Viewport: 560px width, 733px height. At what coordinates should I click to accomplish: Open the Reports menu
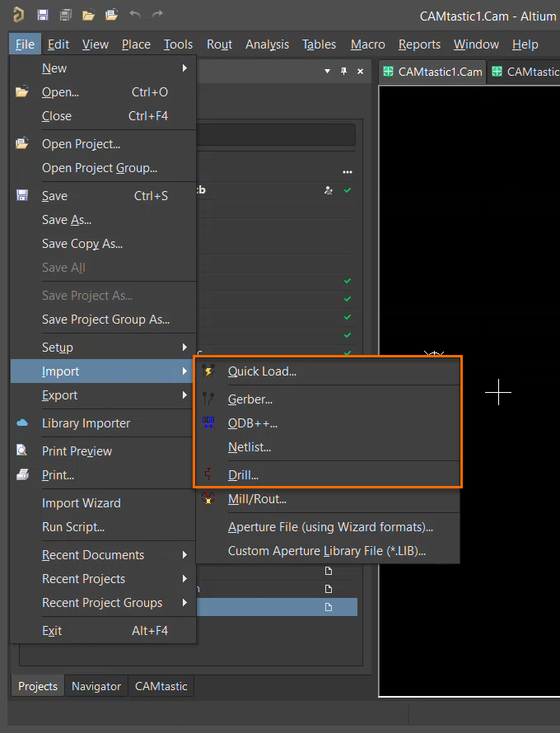click(419, 44)
